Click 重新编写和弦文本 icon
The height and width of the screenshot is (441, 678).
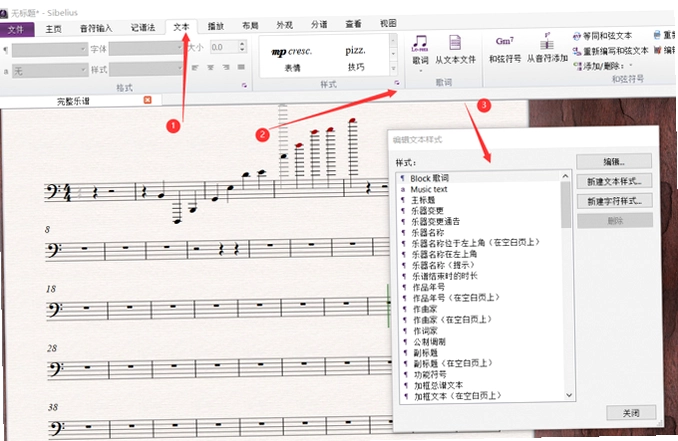point(577,51)
